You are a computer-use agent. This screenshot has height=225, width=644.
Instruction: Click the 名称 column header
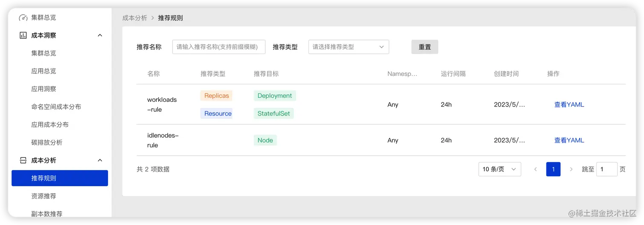coord(153,74)
